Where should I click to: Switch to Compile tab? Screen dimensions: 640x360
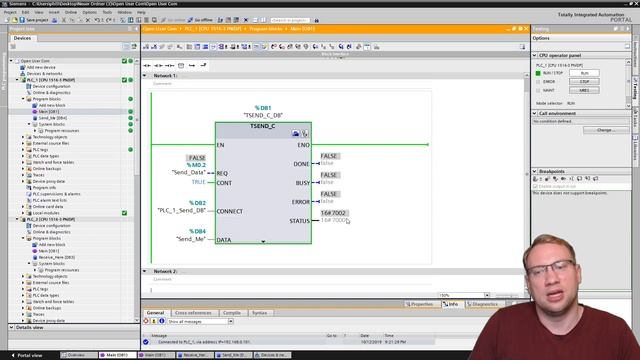(x=232, y=313)
